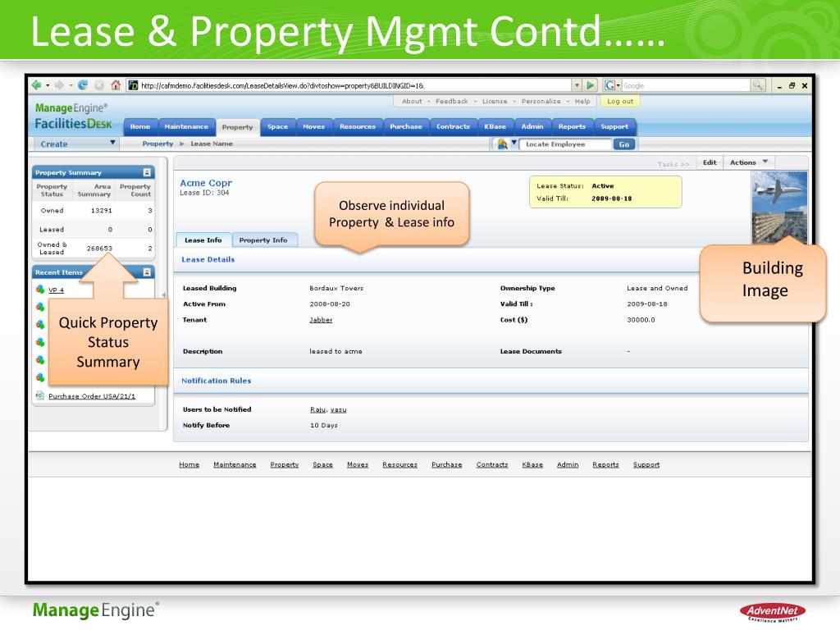The width and height of the screenshot is (840, 630).
Task: Click the browser forward arrow icon
Action: point(59,85)
